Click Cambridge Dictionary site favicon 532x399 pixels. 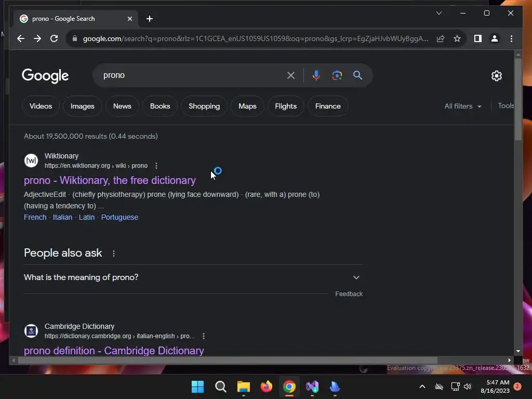click(31, 330)
